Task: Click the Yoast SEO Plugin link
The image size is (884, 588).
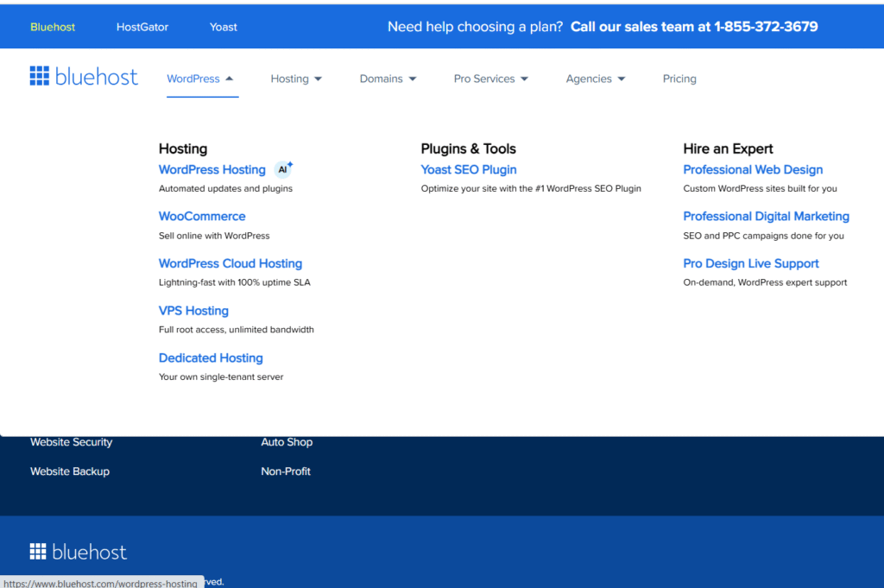Action: 469,170
